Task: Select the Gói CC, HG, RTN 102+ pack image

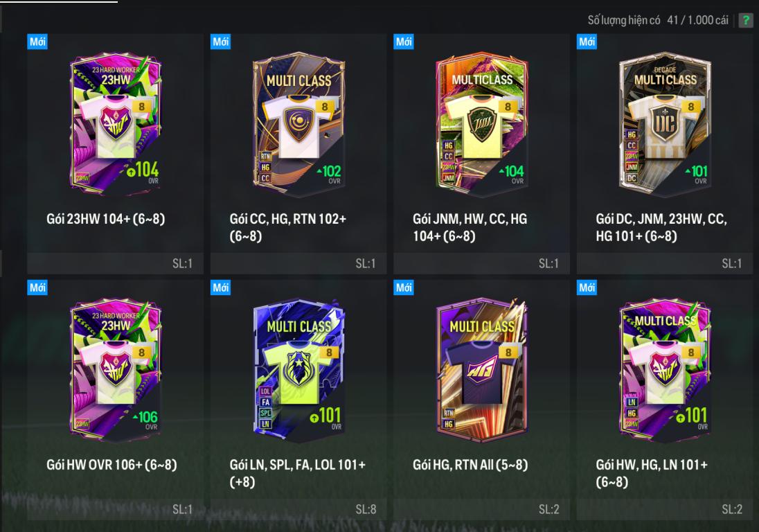Action: pos(298,125)
